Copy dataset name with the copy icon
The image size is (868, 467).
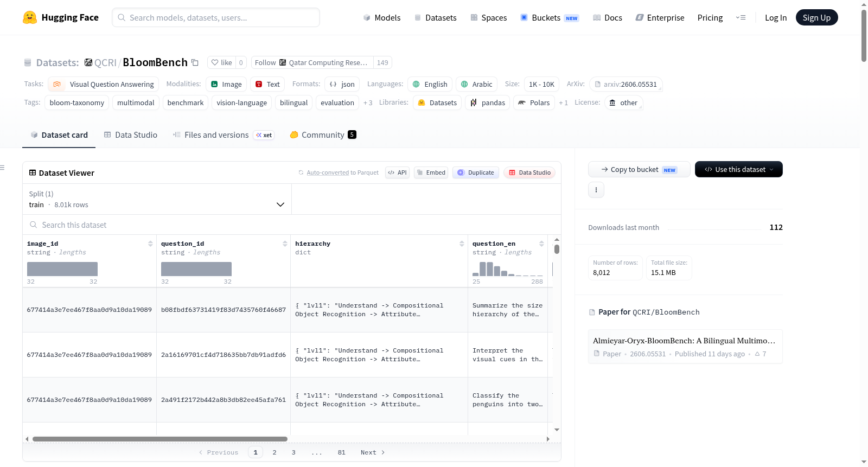(x=195, y=62)
